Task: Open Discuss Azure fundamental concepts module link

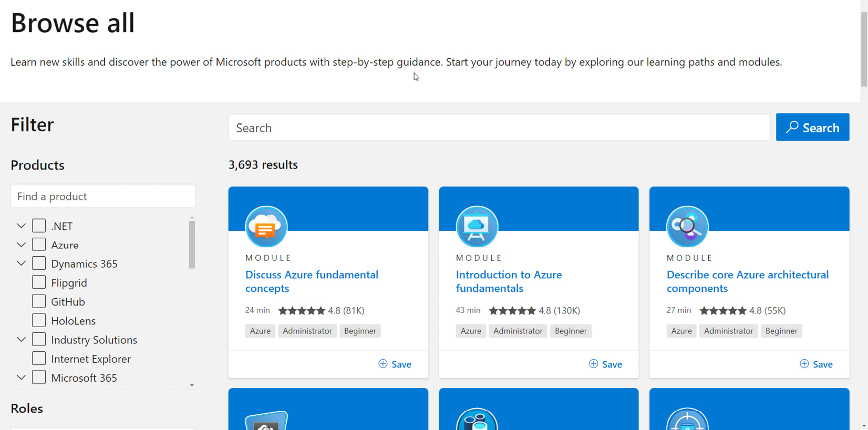Action: click(x=312, y=281)
